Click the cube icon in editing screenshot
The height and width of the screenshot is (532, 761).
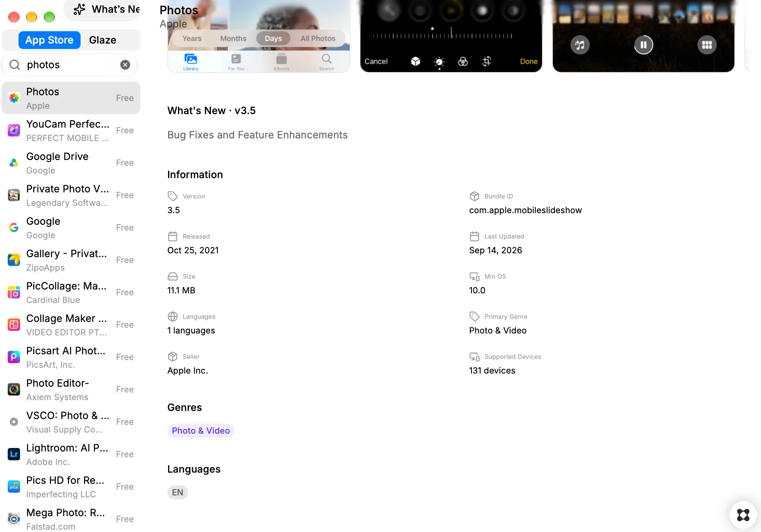pos(415,61)
